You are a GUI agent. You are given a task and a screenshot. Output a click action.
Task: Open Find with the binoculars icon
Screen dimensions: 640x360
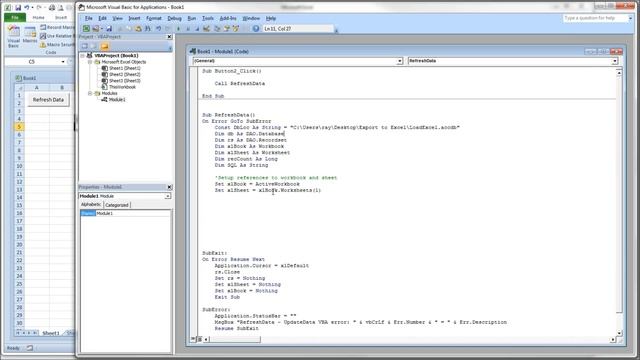148,29
